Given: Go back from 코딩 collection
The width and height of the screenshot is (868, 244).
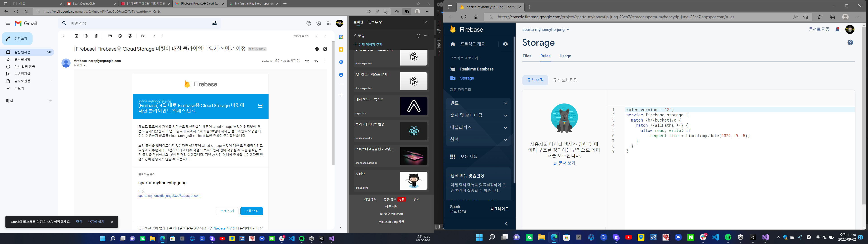Looking at the screenshot, I should click(x=355, y=36).
